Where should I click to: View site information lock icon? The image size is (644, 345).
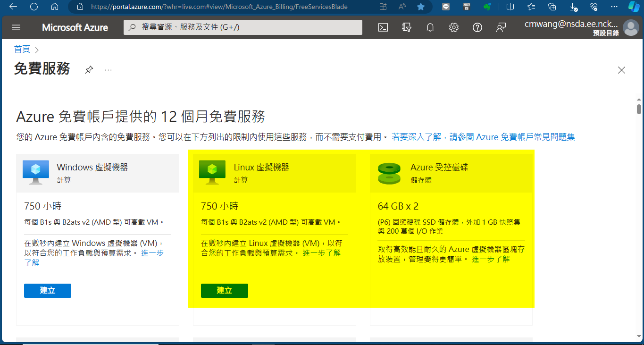[80, 7]
